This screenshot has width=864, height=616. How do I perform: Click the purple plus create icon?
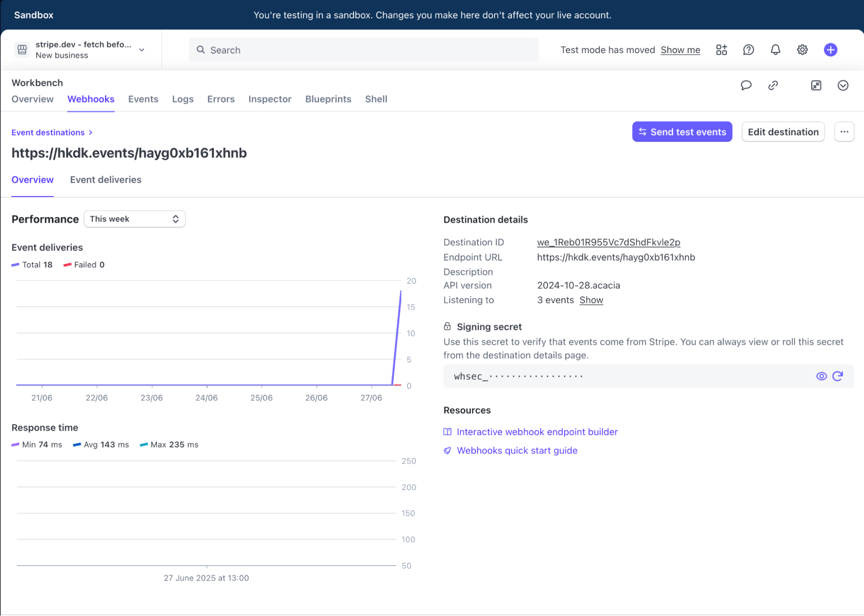tap(830, 50)
